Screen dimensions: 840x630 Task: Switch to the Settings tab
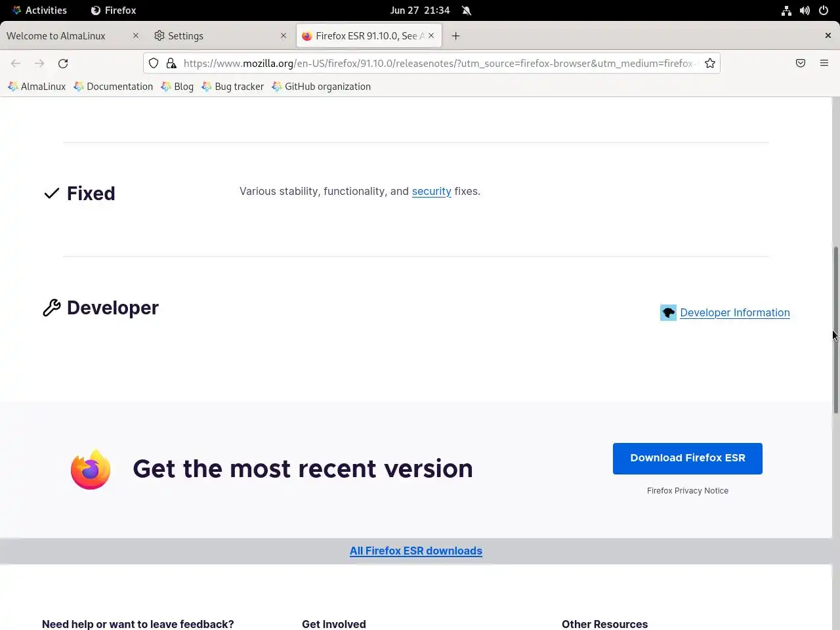[x=220, y=35]
